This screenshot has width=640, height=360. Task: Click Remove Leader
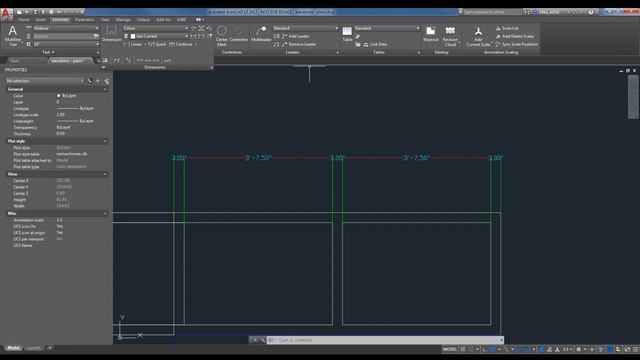(299, 44)
